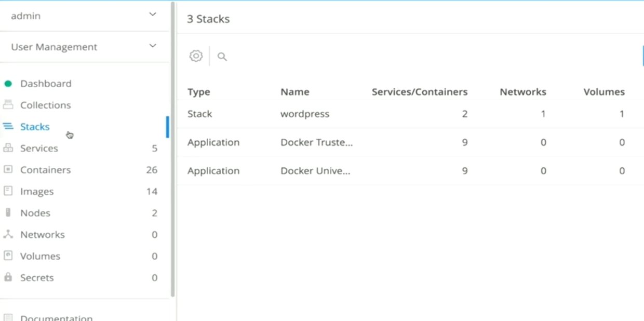Open the wordpress stack row
644x321 pixels.
[x=305, y=114]
